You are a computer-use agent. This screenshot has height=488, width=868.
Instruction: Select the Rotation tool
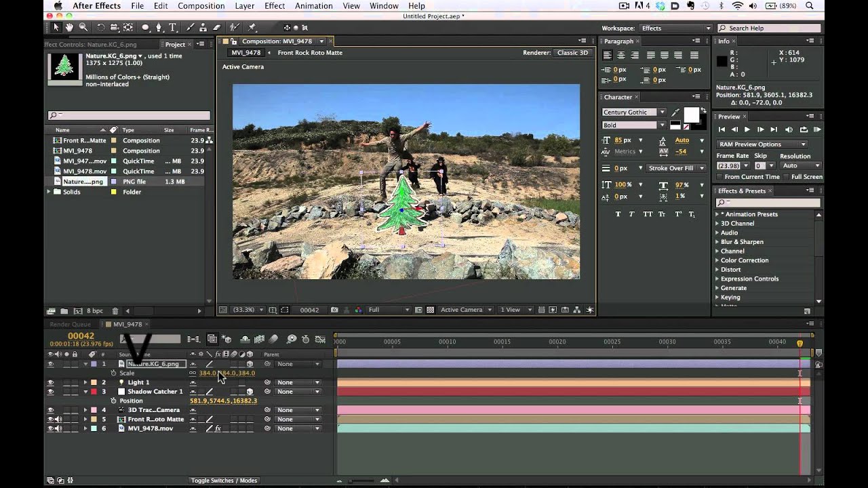[x=100, y=27]
